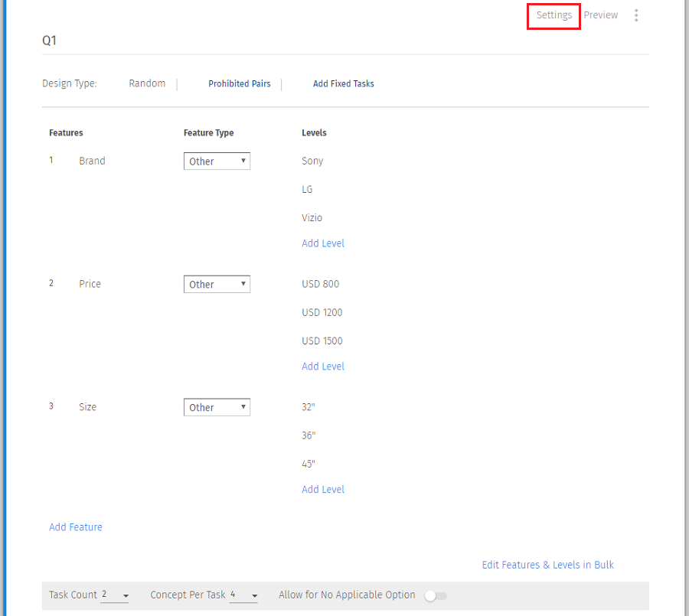Screen dimensions: 689x616
Task: Open the Settings tab
Action: pos(553,15)
